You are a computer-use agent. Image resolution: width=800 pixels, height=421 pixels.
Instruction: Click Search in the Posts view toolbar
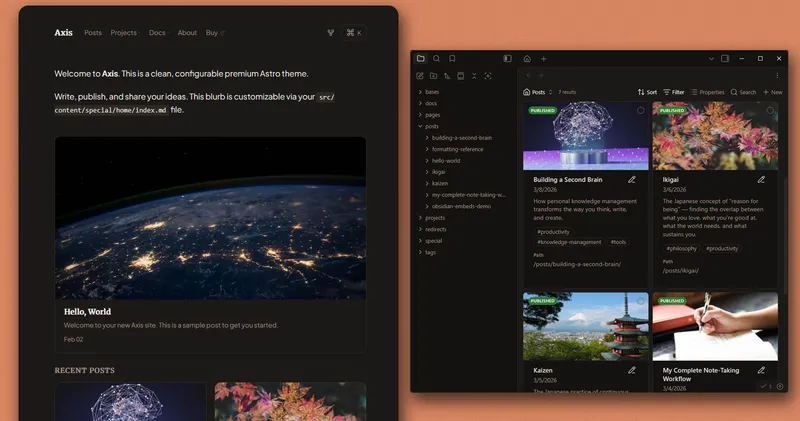coord(743,92)
